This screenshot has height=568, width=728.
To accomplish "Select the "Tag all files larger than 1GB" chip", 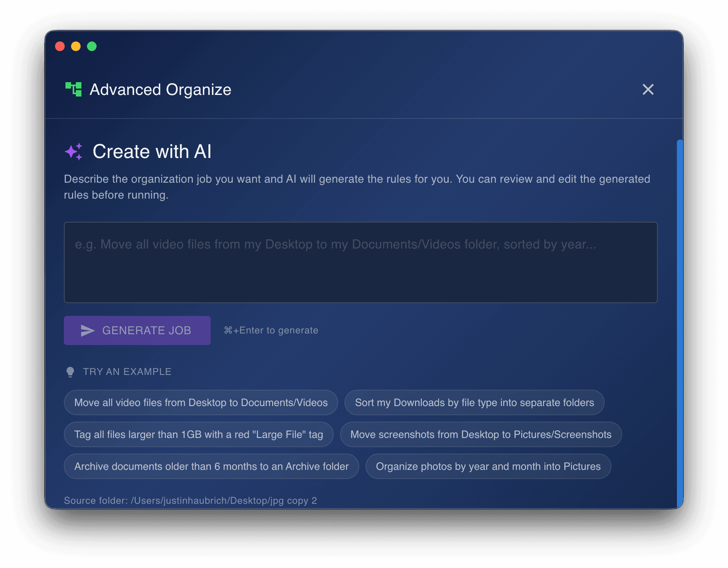I will (198, 434).
